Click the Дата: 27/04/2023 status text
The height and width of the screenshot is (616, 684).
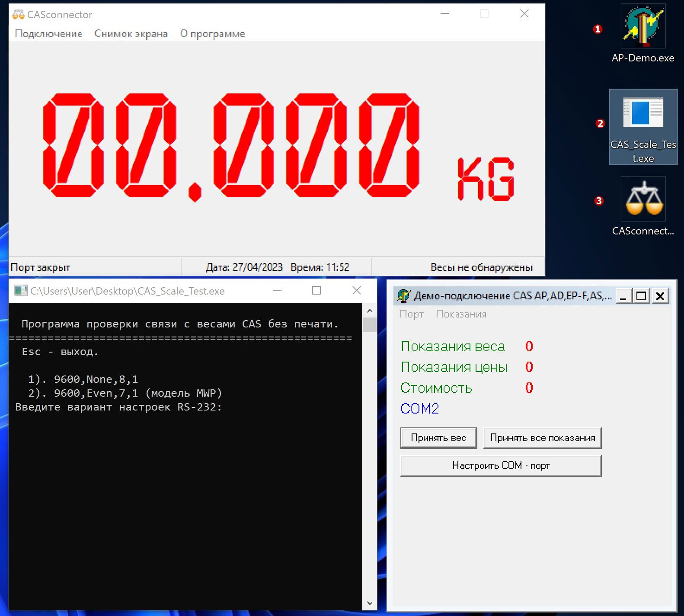coord(244,267)
